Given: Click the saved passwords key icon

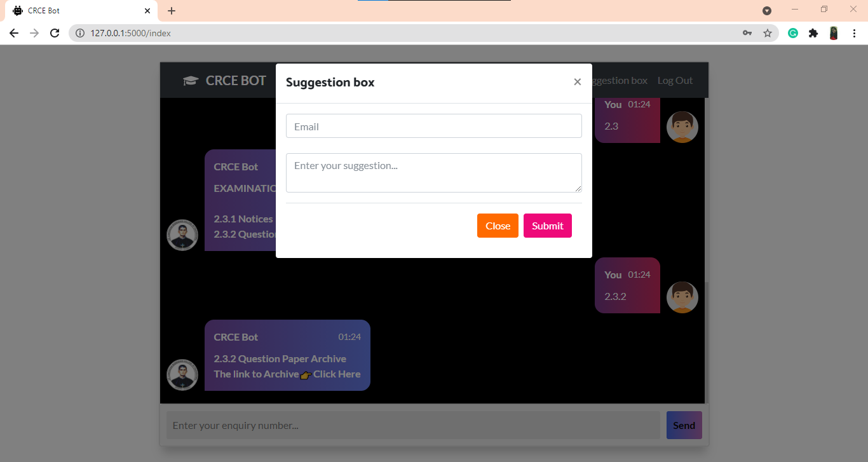Looking at the screenshot, I should 747,32.
